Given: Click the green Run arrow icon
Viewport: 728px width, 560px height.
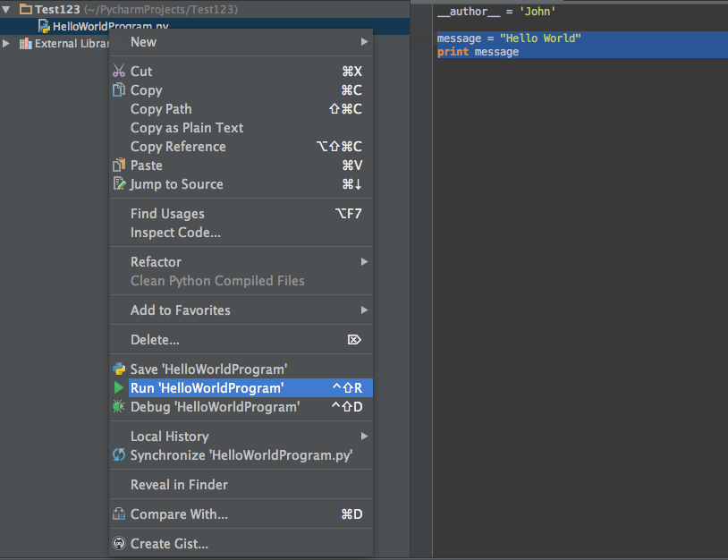Looking at the screenshot, I should pos(119,388).
